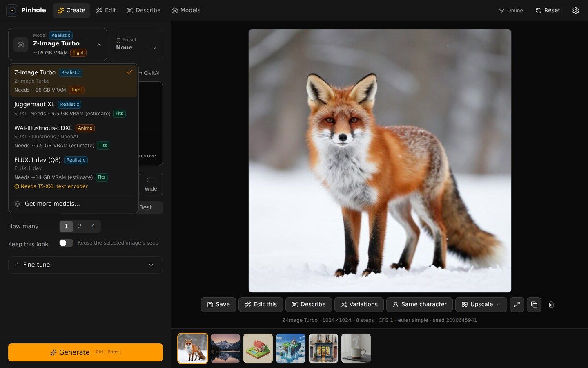
Task: Click the Same character button
Action: click(419, 305)
